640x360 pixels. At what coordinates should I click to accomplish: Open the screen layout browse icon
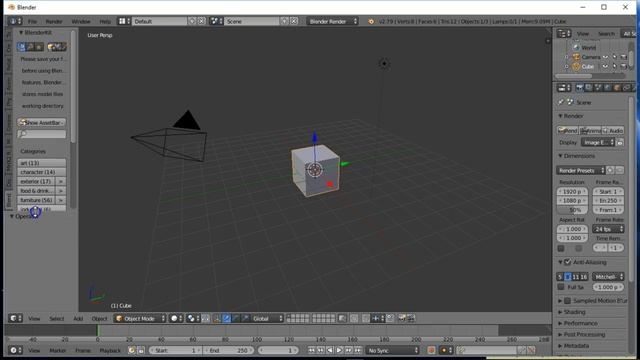coord(124,21)
